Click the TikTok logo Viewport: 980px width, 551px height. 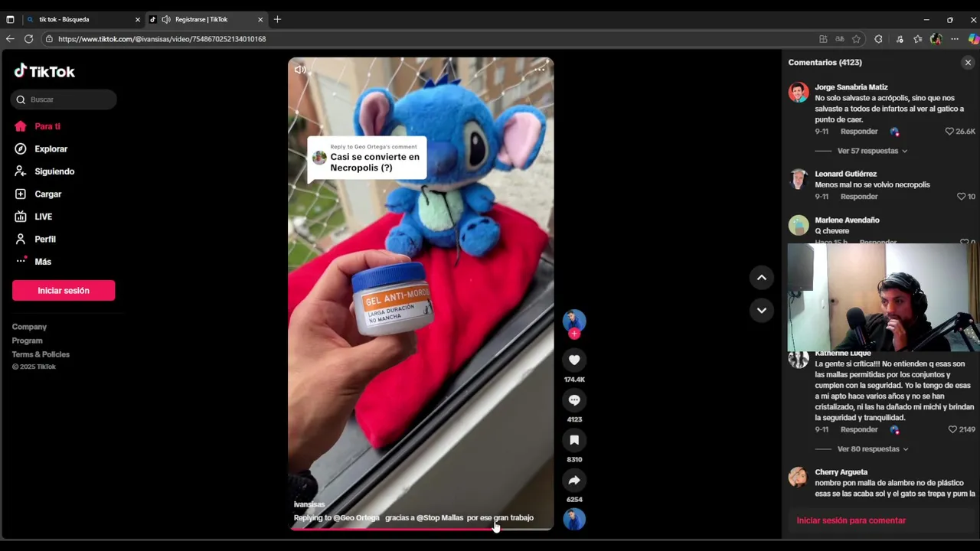point(44,71)
